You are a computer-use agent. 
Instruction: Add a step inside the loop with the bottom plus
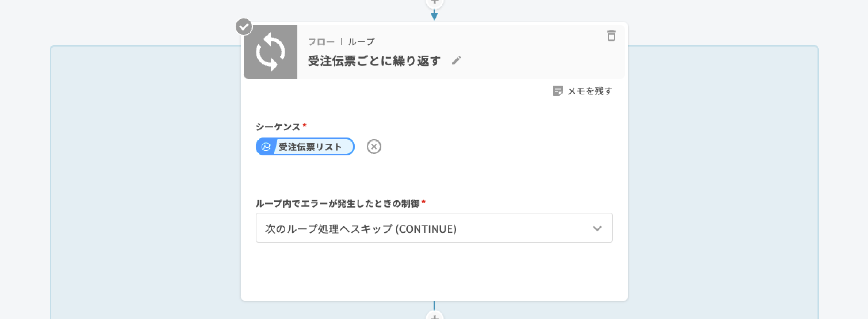coord(434,316)
